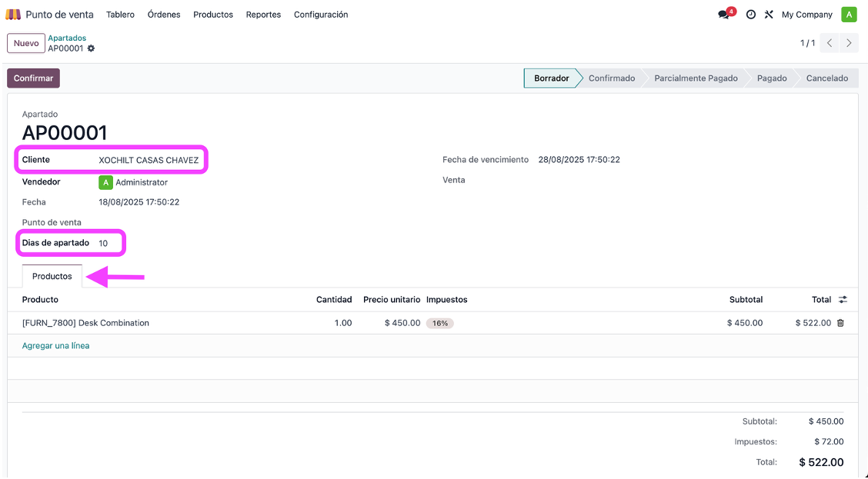Click the 1 / 1 pager counter
This screenshot has width=868, height=479.
[x=807, y=43]
